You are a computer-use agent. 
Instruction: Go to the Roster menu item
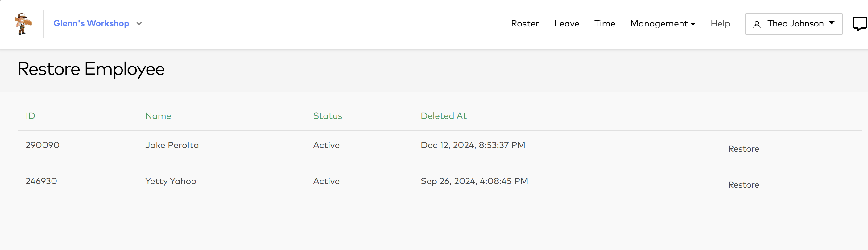525,24
